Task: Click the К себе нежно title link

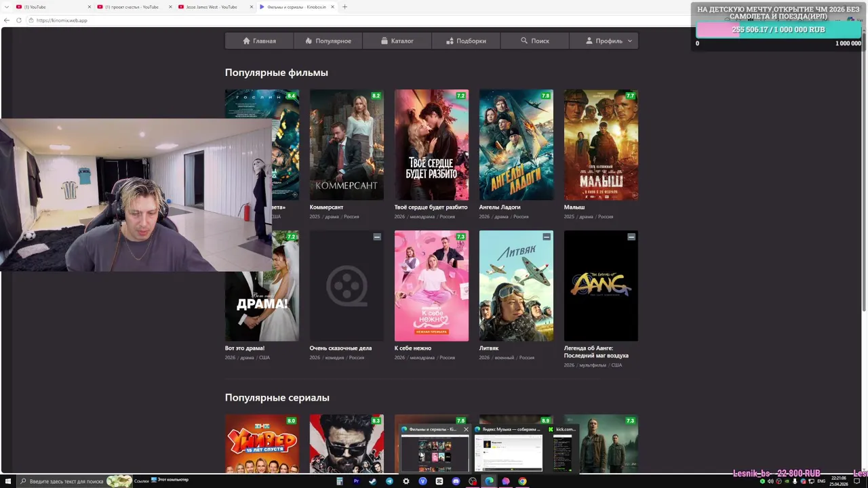Action: (x=413, y=348)
